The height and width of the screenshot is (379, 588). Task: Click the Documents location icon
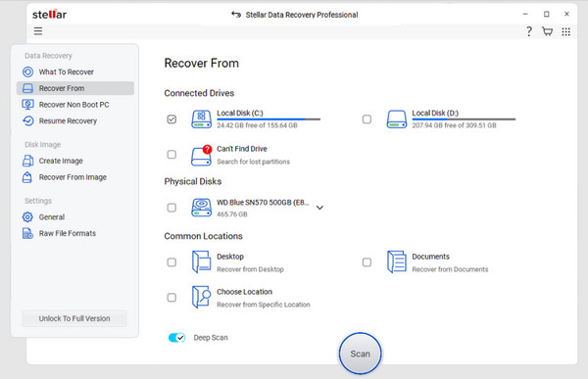pos(397,262)
